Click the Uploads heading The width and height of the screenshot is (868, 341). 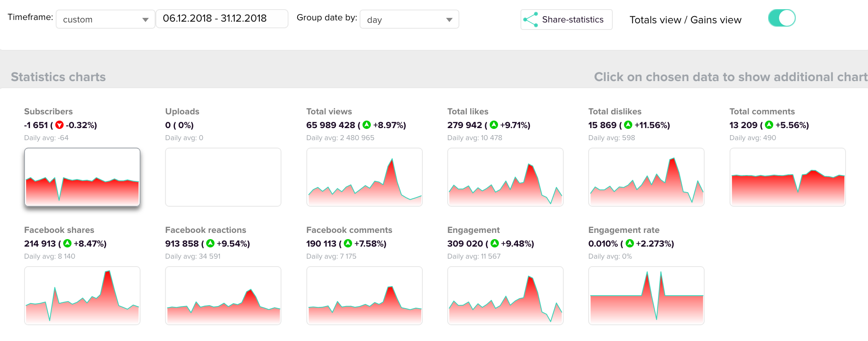coord(182,111)
